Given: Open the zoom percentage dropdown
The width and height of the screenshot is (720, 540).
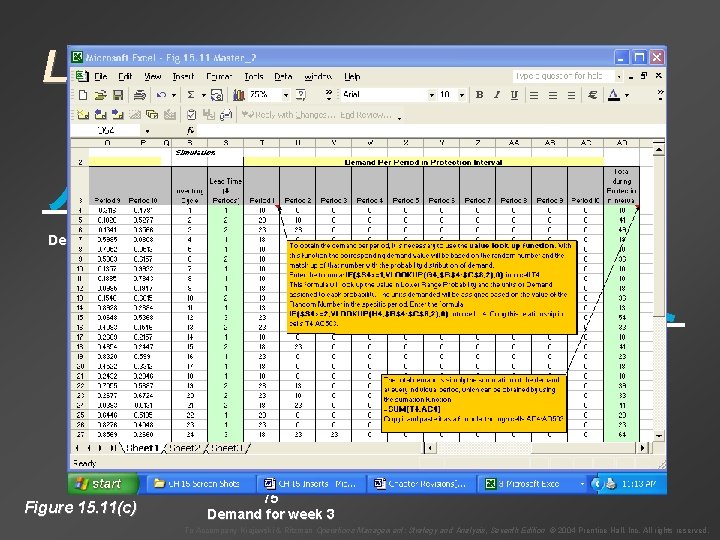Looking at the screenshot, I should click(x=286, y=95).
